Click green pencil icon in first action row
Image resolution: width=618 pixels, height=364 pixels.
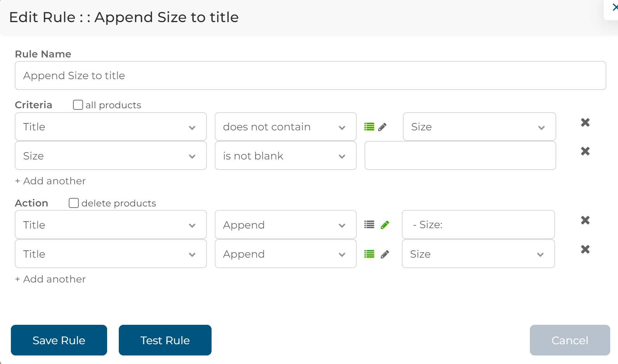click(385, 225)
